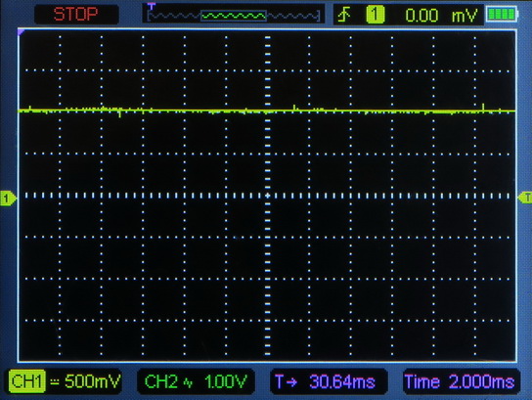Click the channel 1 ground marker on the left edge
The width and height of the screenshot is (532, 400).
pos(8,199)
